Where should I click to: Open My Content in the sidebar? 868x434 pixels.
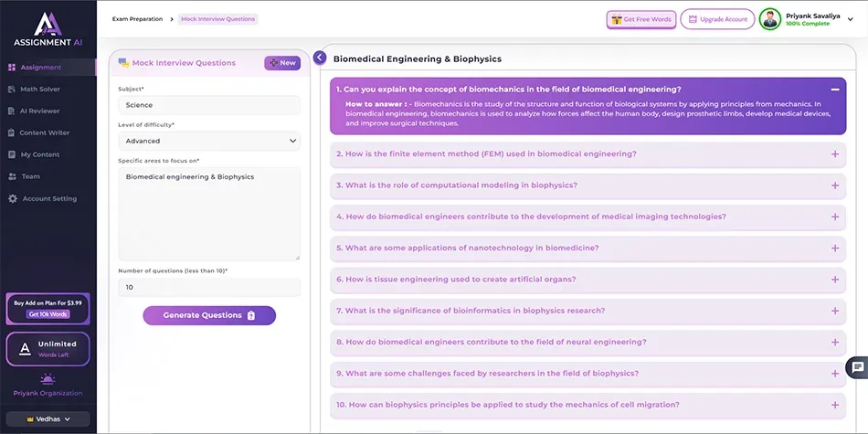coord(40,154)
